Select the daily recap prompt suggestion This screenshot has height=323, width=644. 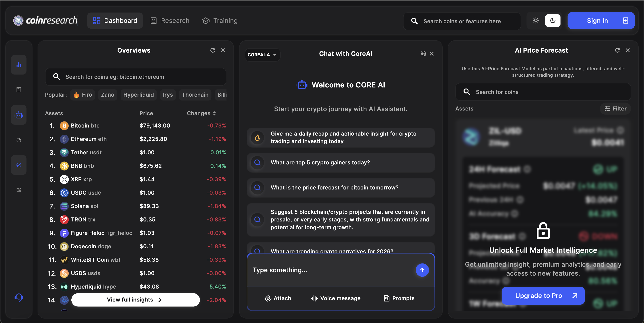(x=341, y=138)
